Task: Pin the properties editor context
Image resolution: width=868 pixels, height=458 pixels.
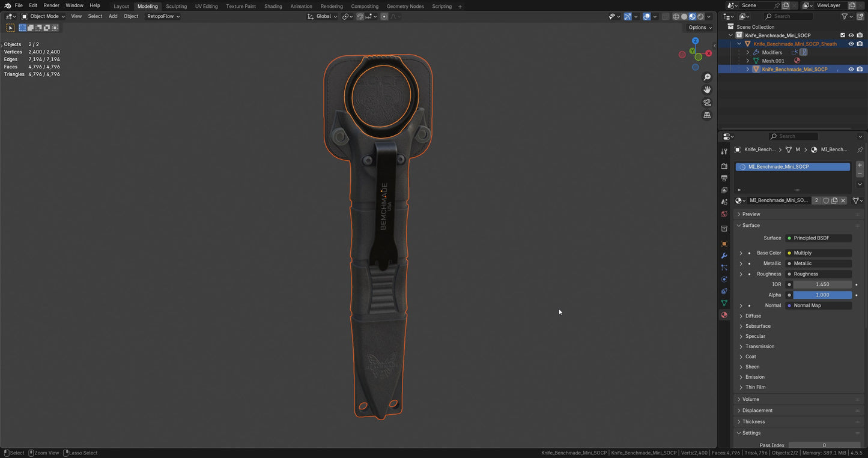Action: click(860, 149)
